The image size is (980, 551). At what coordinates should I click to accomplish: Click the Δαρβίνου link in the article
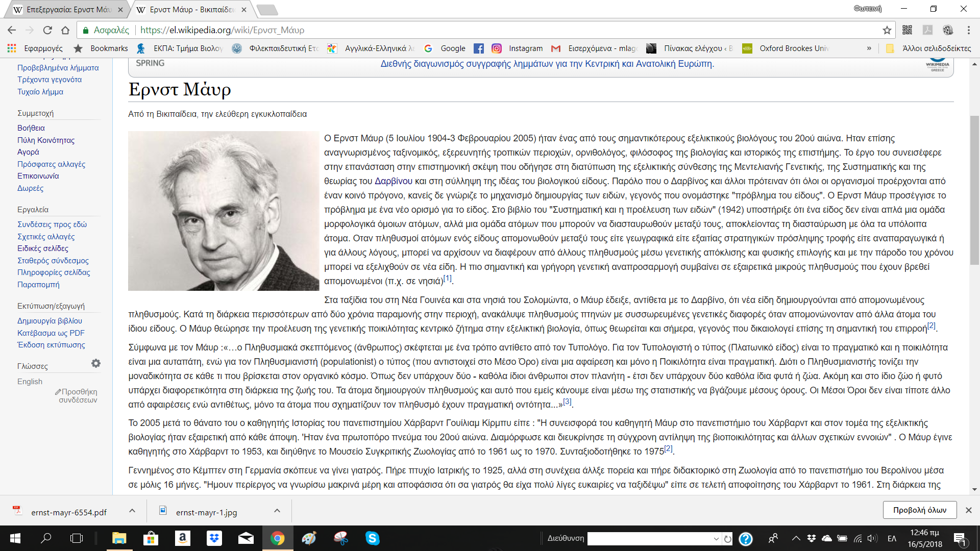393,181
